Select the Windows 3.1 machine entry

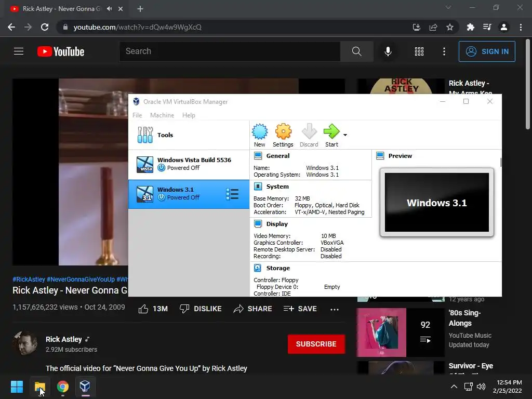(x=189, y=194)
